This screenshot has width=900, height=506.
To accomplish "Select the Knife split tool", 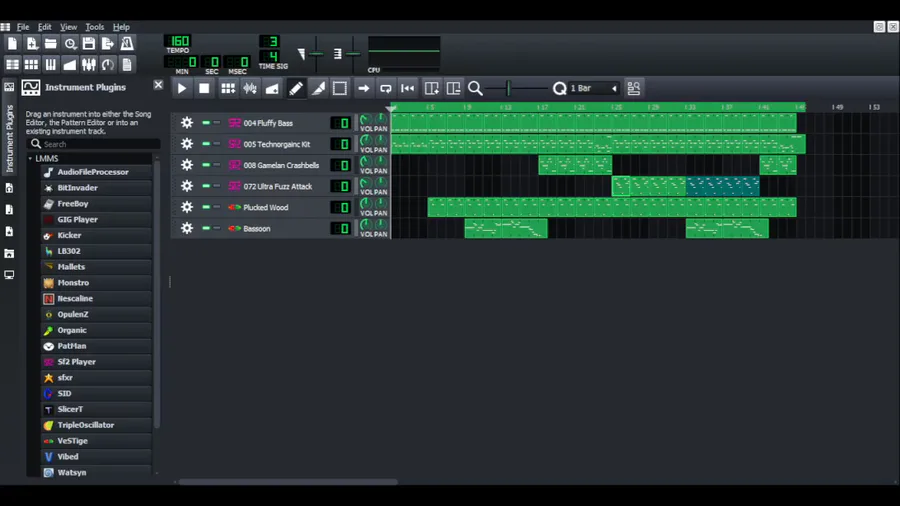I will tap(318, 88).
